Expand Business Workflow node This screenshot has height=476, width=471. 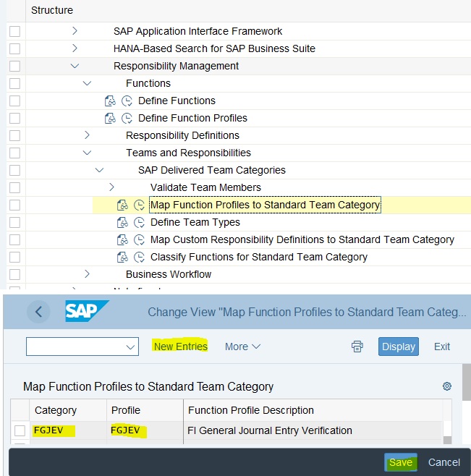(x=87, y=274)
